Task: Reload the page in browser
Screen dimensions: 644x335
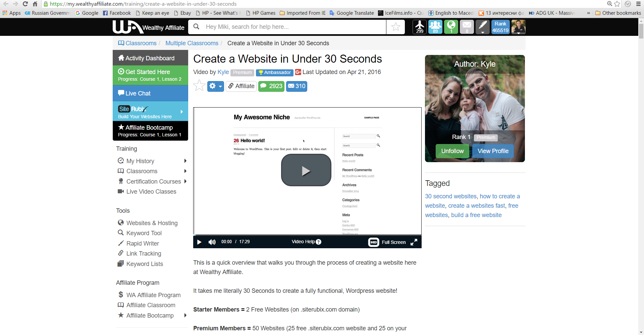Action: point(25,4)
